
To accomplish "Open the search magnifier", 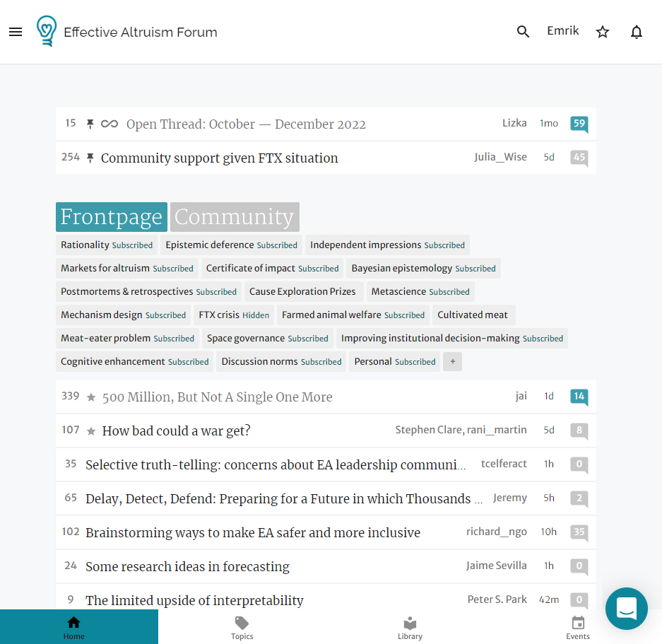I will [x=523, y=31].
